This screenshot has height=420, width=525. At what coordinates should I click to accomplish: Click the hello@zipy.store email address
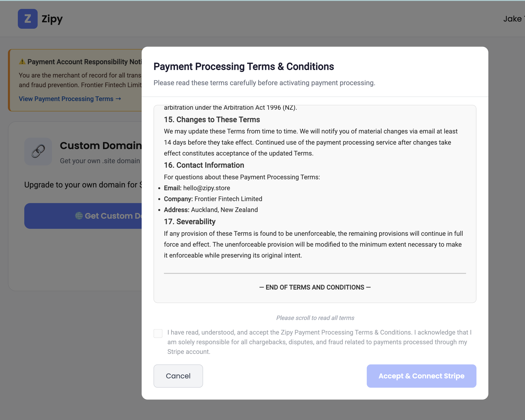click(x=207, y=188)
